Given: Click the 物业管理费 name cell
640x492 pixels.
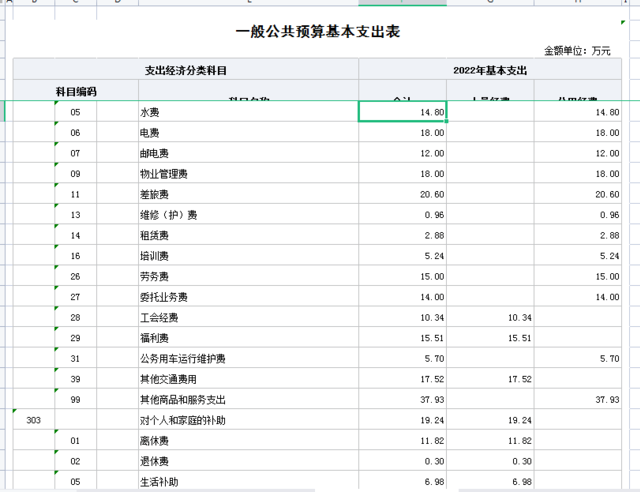Looking at the screenshot, I should click(247, 174).
